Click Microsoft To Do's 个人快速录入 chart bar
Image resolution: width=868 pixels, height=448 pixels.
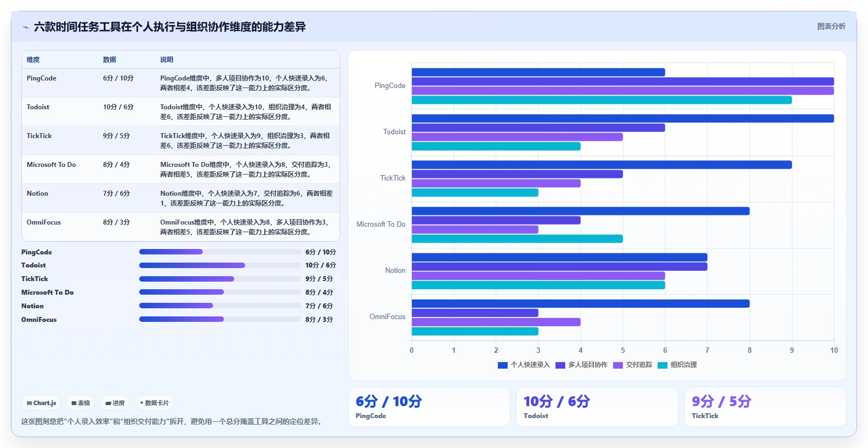(580, 211)
